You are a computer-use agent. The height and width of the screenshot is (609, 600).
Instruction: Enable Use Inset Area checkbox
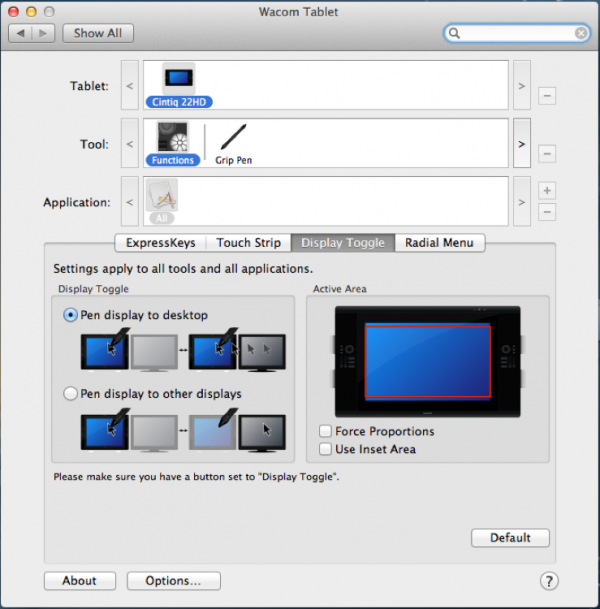(x=325, y=449)
